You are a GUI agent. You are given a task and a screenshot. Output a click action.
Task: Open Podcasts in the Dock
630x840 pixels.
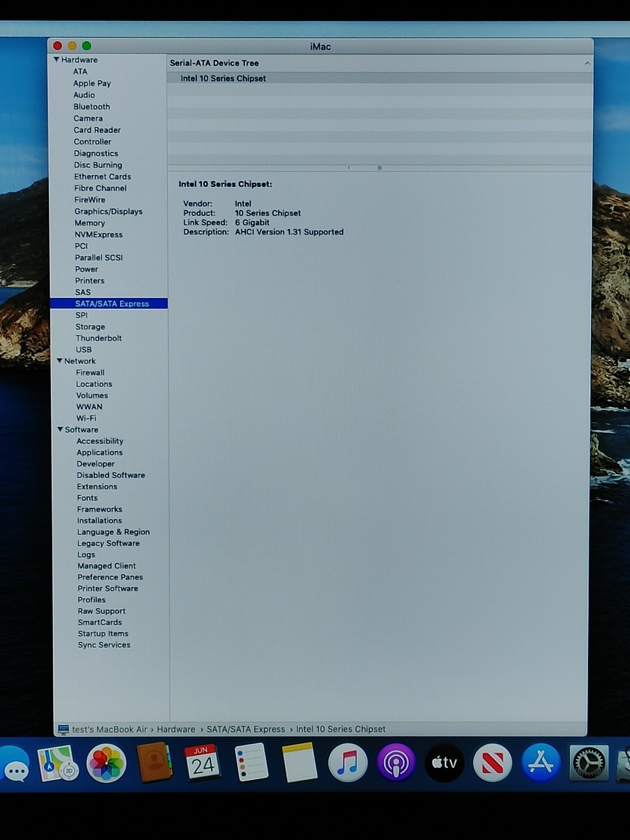coord(396,763)
